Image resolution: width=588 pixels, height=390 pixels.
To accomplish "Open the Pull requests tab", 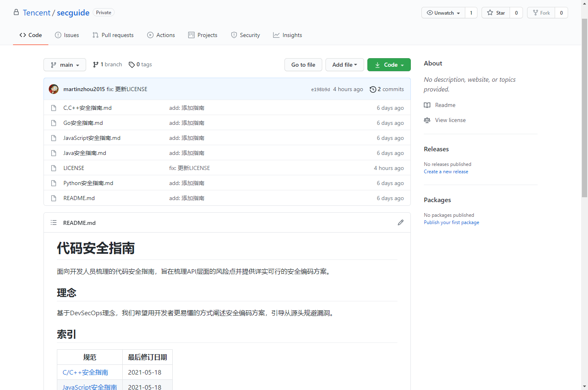I will pos(113,35).
